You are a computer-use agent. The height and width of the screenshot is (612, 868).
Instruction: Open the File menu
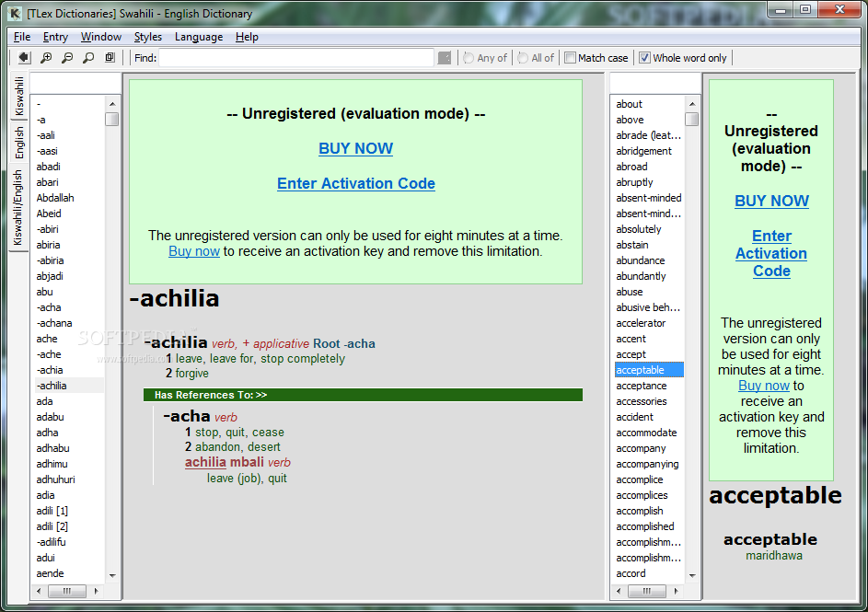(x=22, y=37)
